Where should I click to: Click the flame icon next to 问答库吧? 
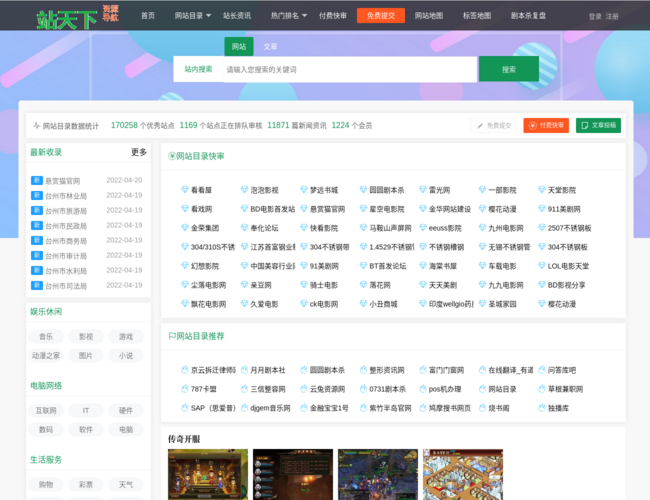542,369
